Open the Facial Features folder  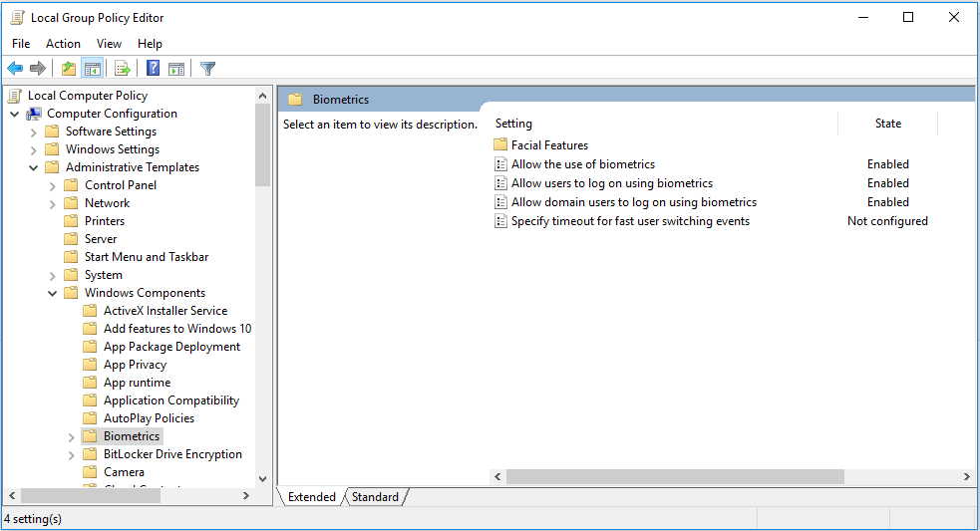click(x=549, y=145)
